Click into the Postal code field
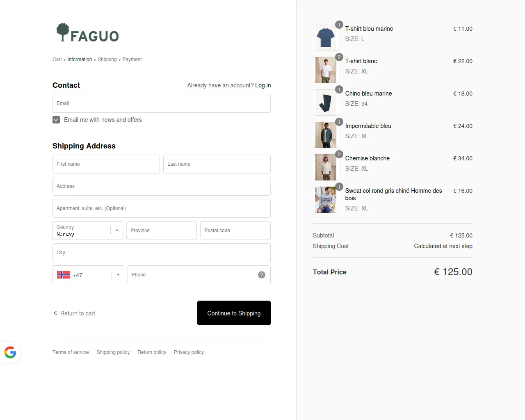Image resolution: width=525 pixels, height=420 pixels. (235, 231)
